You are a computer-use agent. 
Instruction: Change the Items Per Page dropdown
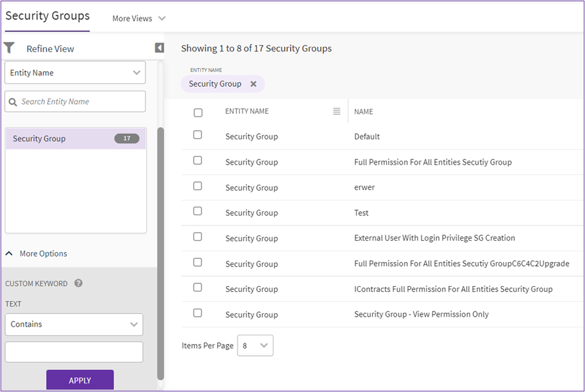click(255, 345)
